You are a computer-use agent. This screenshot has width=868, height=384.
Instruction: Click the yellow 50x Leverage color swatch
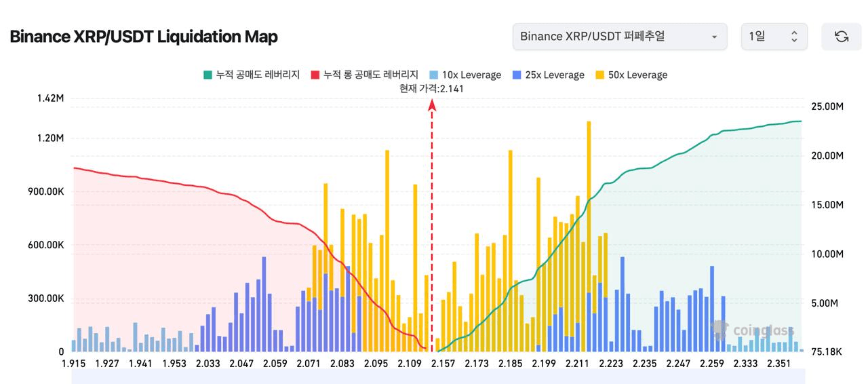click(599, 75)
